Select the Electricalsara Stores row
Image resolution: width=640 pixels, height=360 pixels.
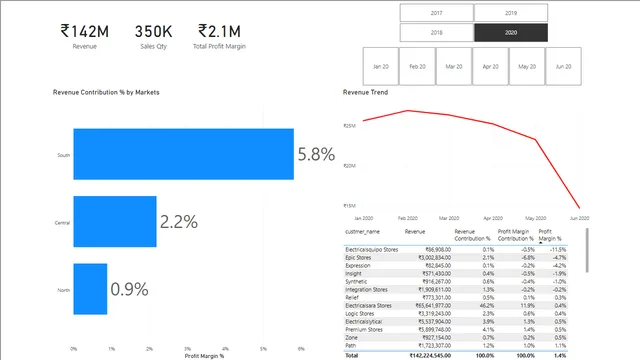pos(456,305)
